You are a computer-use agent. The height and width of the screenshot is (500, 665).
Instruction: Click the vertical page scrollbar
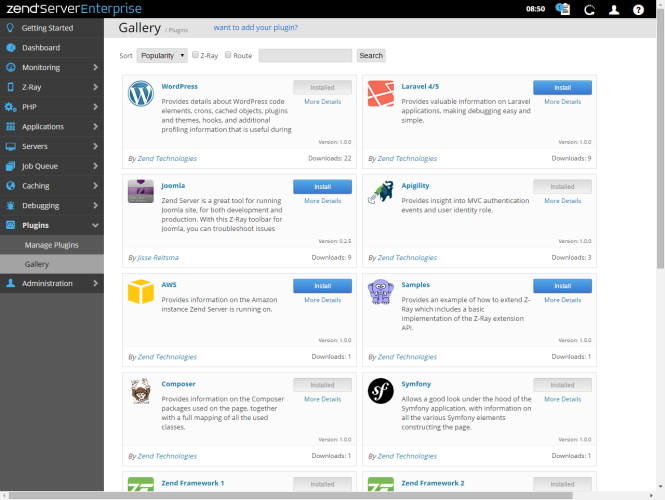point(659,150)
